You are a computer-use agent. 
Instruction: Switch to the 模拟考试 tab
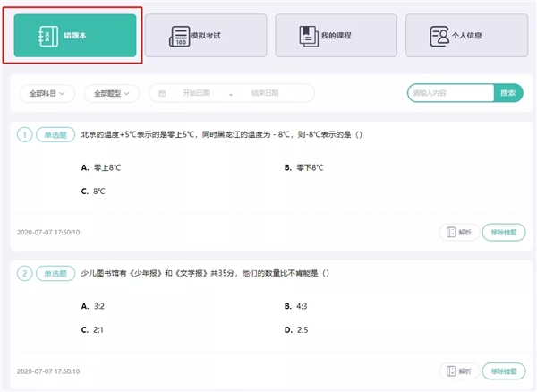[206, 36]
